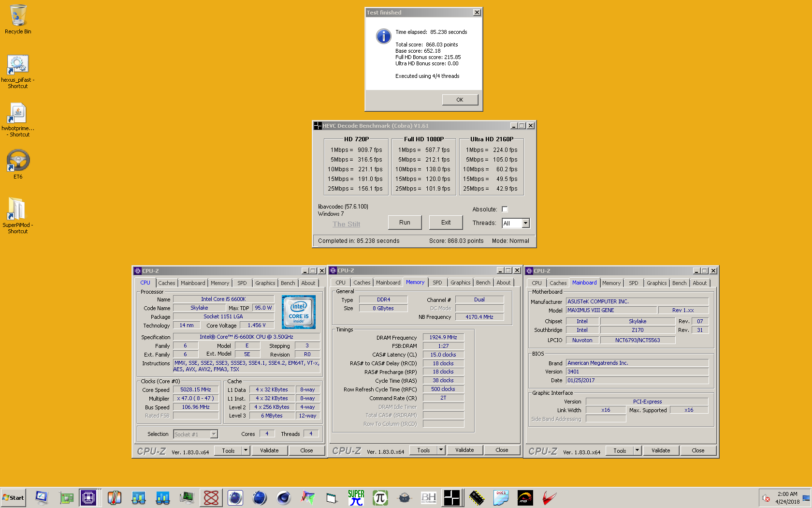Click the Tools button in left CPU-Z window
Viewport: 812px width, 508px height.
click(229, 450)
